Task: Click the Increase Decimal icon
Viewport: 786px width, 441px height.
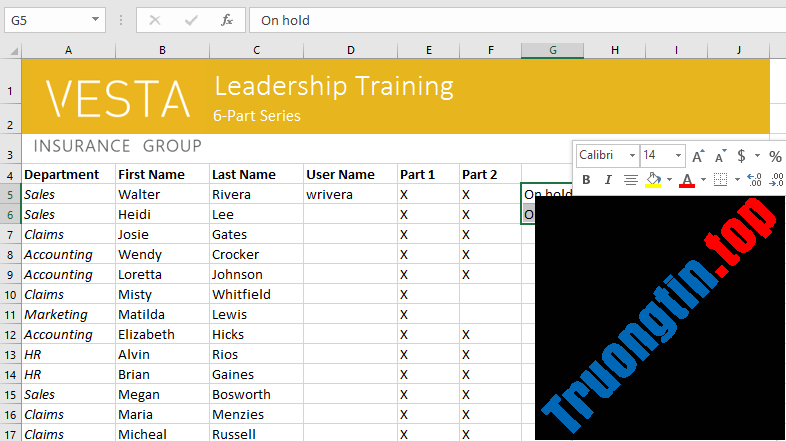Action: pos(754,179)
